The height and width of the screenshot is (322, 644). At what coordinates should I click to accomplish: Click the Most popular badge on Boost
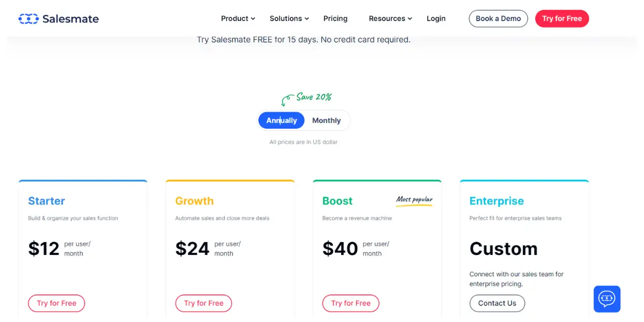tap(414, 200)
